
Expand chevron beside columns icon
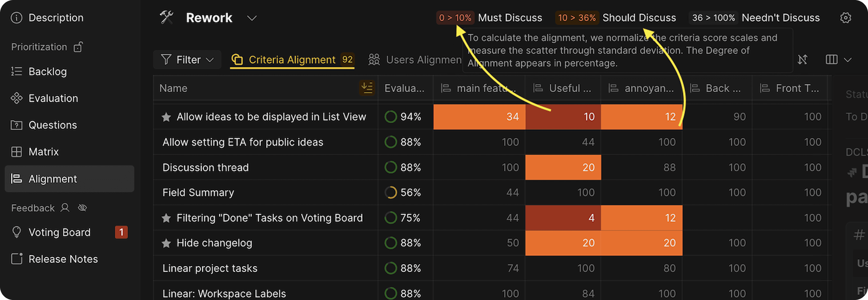pyautogui.click(x=848, y=60)
